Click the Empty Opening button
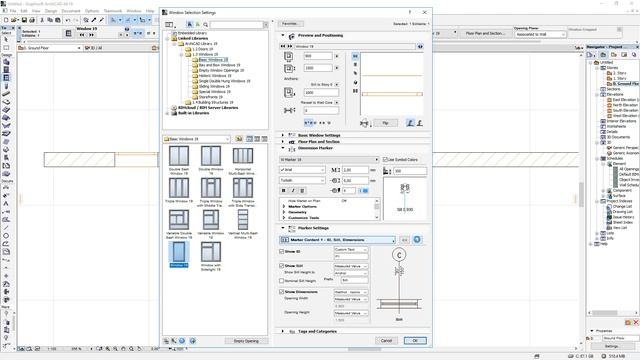The image size is (640, 360). (x=246, y=341)
